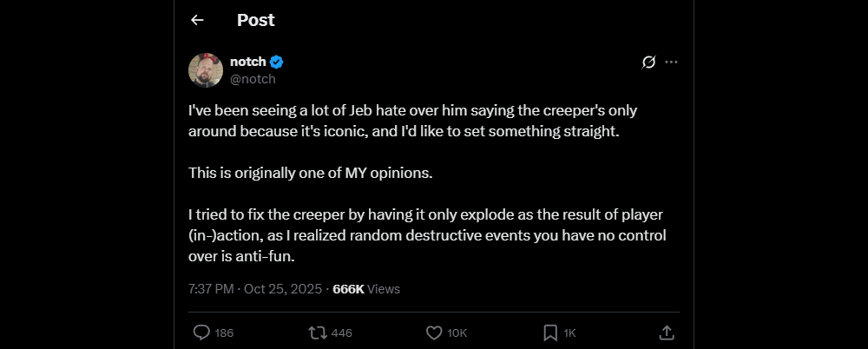
Task: Like the post with the heart
Action: pyautogui.click(x=435, y=333)
